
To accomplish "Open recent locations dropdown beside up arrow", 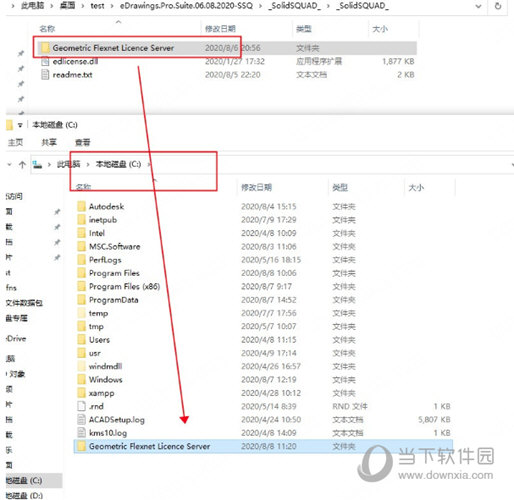I will click(9, 164).
